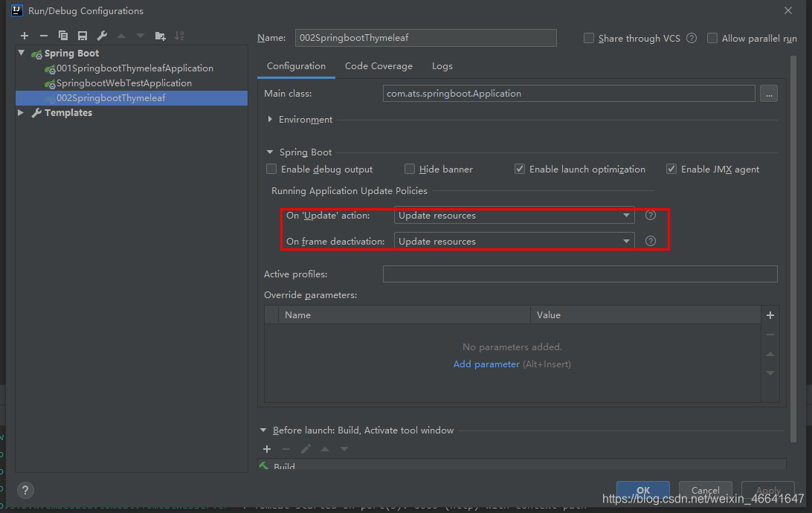Open help for 'Update' action policy
Image resolution: width=812 pixels, height=513 pixels.
651,216
